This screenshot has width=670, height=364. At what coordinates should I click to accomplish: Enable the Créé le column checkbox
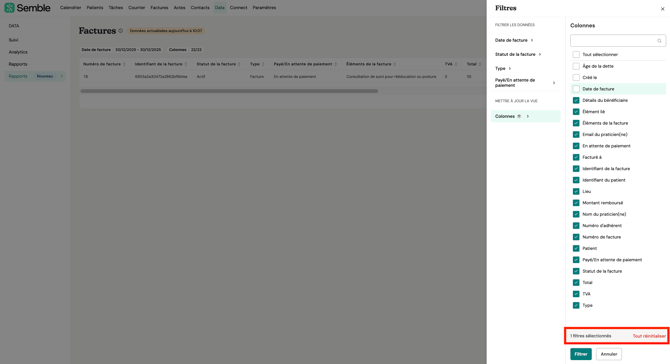(x=576, y=77)
